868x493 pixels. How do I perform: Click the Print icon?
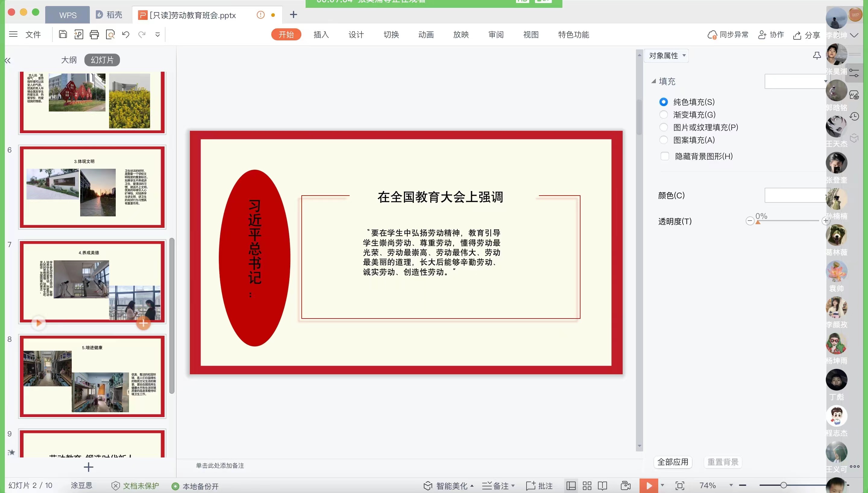point(94,35)
